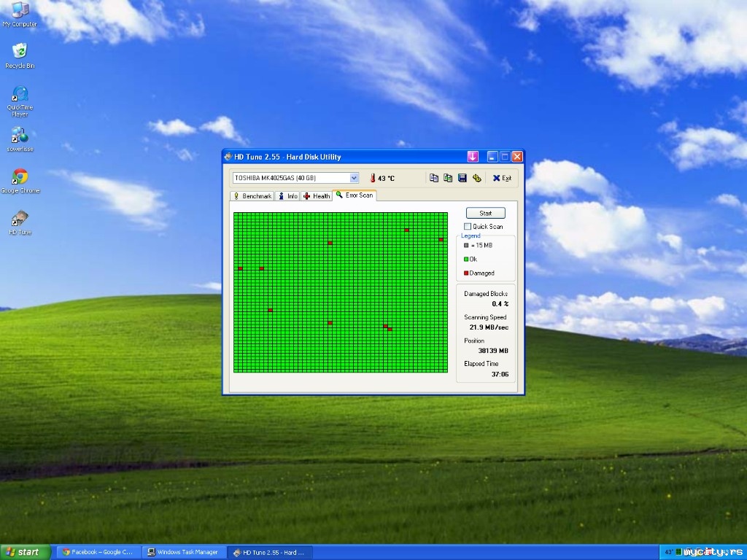
Task: Click the 43 °C temperature reading
Action: pyautogui.click(x=386, y=178)
